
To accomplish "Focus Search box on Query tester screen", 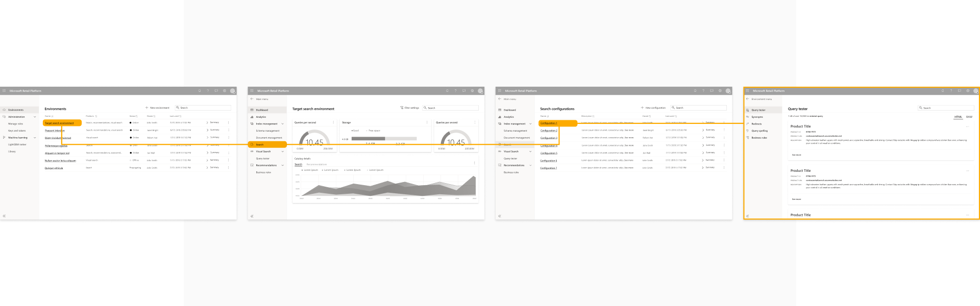I will (946, 108).
